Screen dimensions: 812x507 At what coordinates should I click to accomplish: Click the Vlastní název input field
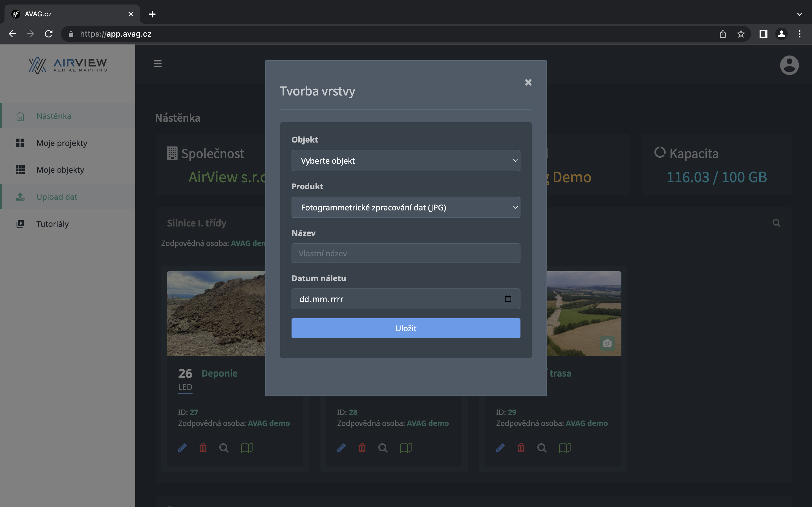pyautogui.click(x=406, y=253)
